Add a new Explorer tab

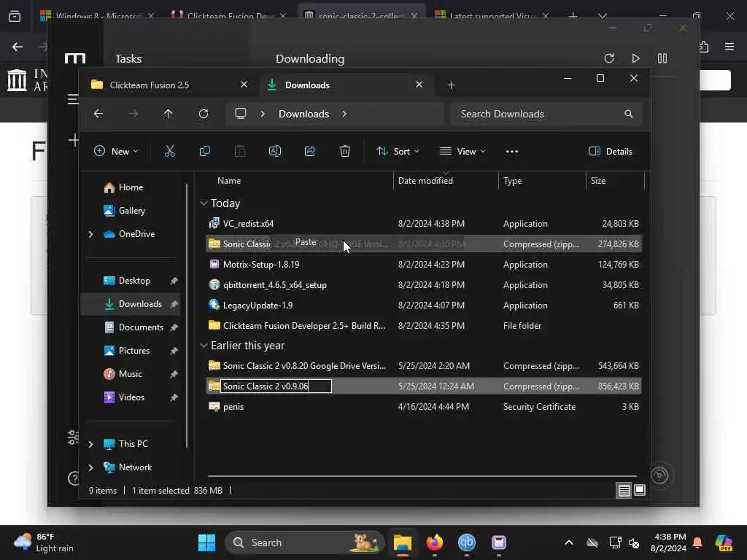coord(451,85)
